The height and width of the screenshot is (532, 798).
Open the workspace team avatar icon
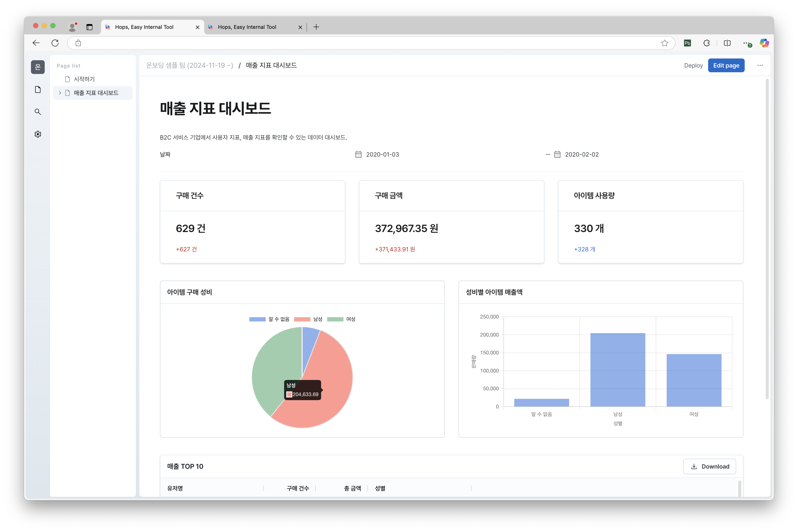click(38, 67)
